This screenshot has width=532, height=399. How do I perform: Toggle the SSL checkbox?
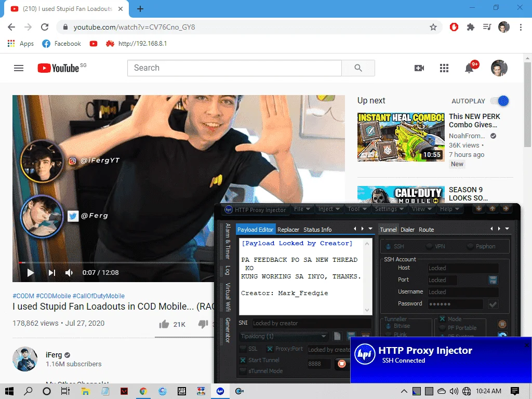[243, 349]
